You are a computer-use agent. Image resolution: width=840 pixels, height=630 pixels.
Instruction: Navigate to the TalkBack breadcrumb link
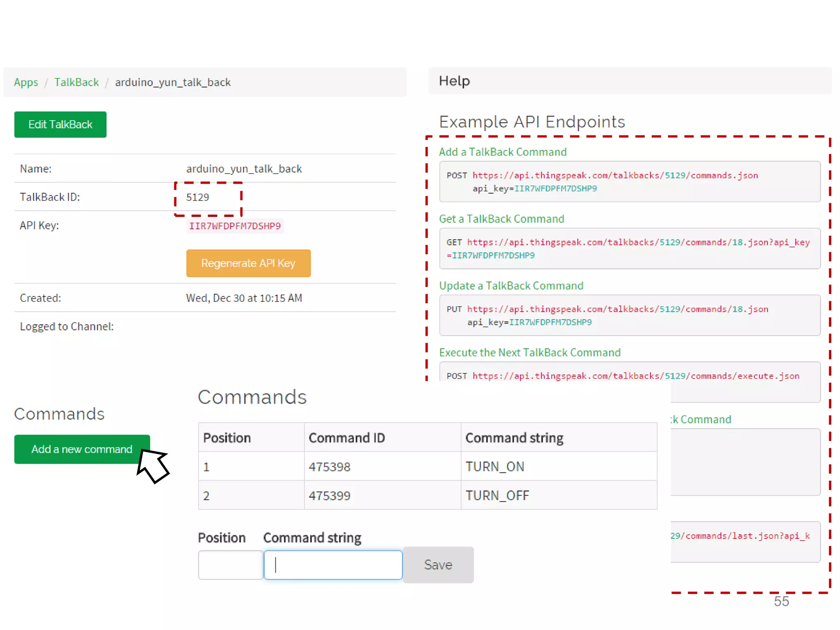pos(76,82)
